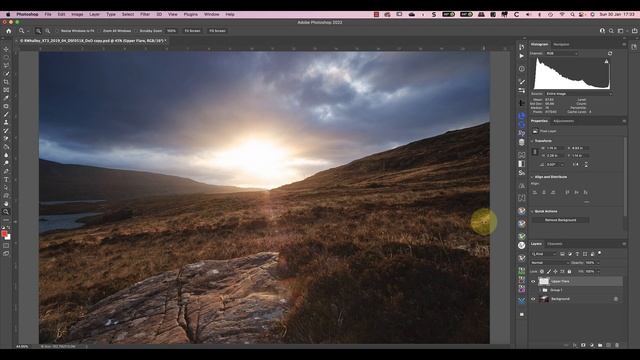This screenshot has height=360, width=640.
Task: Click the Fill Screen button
Action: click(217, 31)
